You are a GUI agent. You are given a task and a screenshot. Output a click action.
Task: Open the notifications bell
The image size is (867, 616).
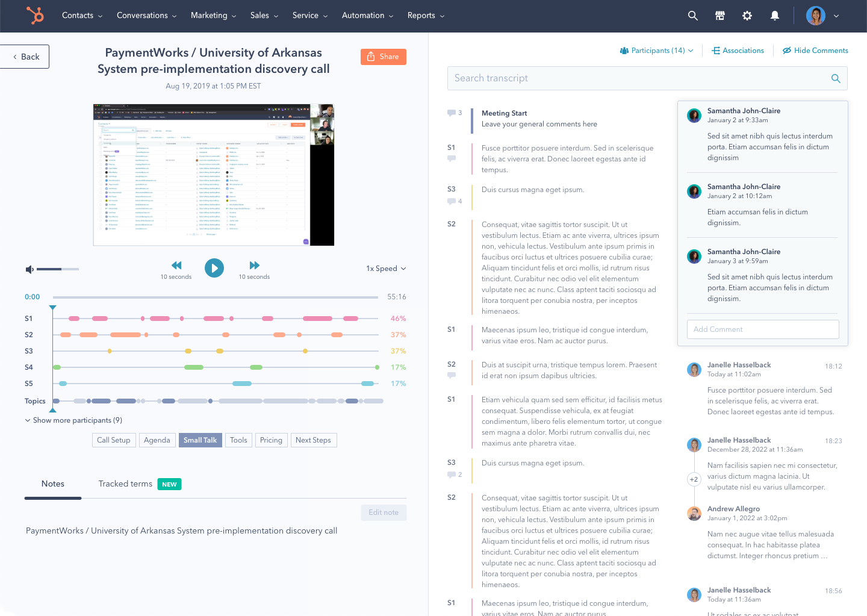pyautogui.click(x=774, y=16)
